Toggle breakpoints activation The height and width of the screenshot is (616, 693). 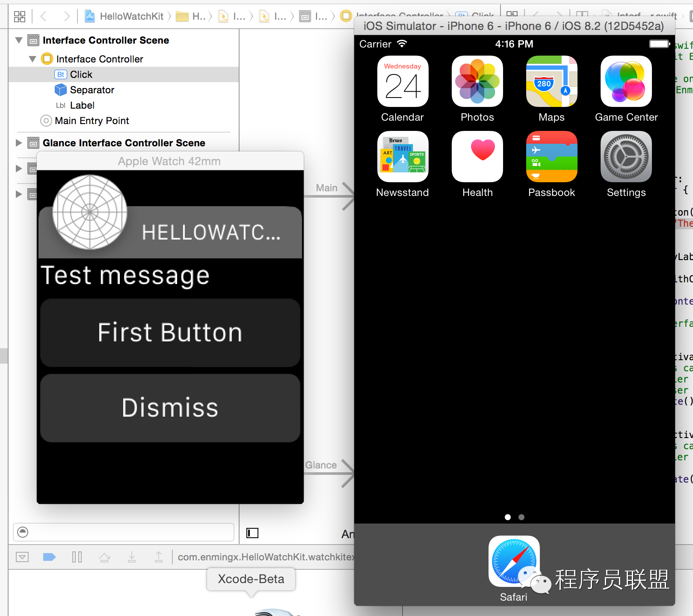pos(50,557)
